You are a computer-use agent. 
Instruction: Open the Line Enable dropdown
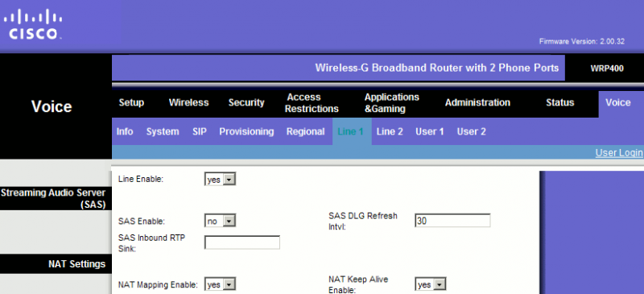220,180
